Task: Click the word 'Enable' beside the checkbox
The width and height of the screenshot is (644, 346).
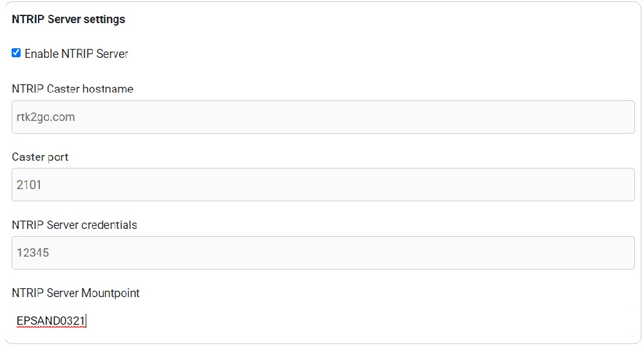Action: point(41,54)
